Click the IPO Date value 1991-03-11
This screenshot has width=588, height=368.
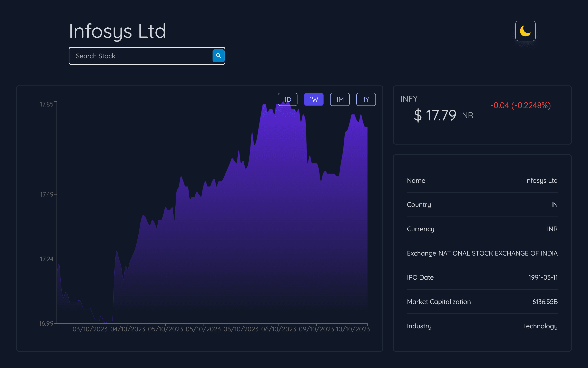[x=543, y=277]
